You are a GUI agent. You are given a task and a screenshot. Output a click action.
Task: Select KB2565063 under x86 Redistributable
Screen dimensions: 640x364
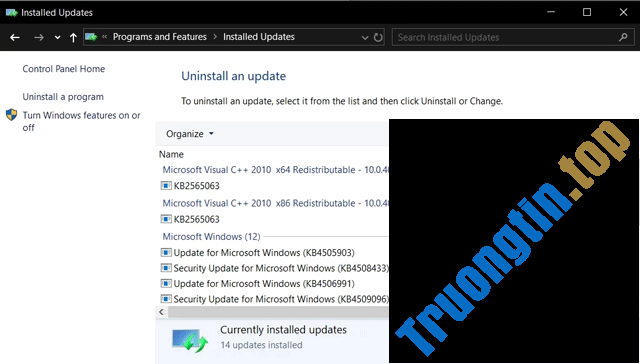click(196, 220)
